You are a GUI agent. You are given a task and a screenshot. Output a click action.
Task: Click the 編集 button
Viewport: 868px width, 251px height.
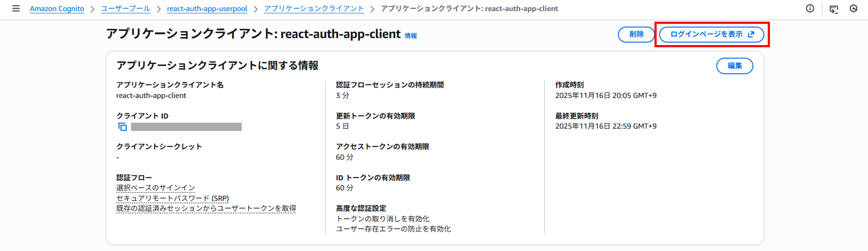tap(735, 66)
